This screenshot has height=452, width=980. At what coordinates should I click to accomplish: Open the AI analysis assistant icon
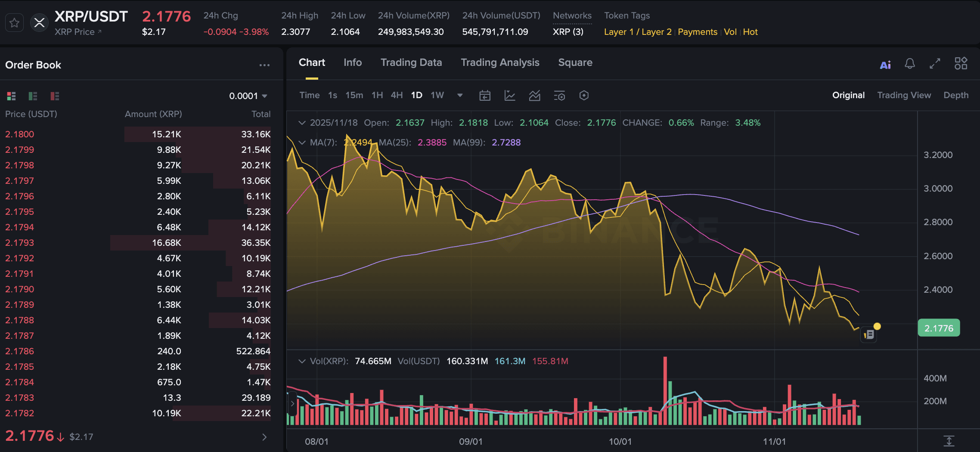885,64
